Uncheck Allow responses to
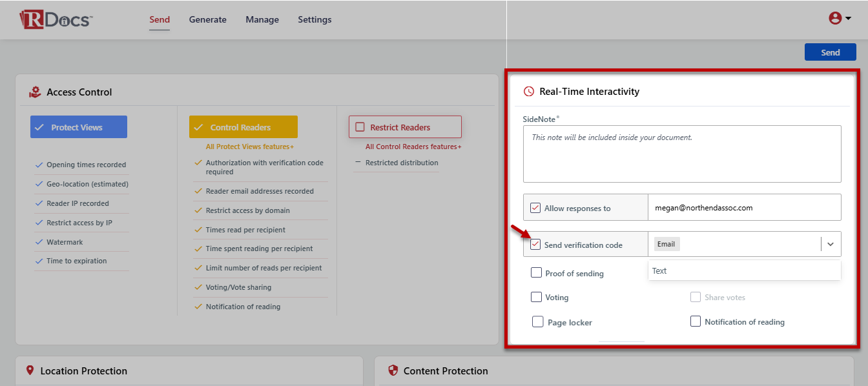The width and height of the screenshot is (868, 386). [x=535, y=208]
